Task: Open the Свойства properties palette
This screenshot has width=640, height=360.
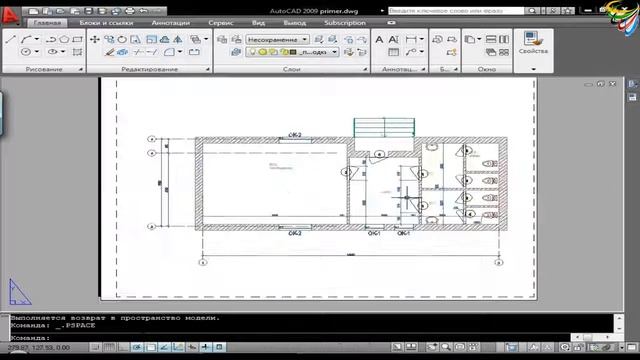Action: (x=533, y=43)
